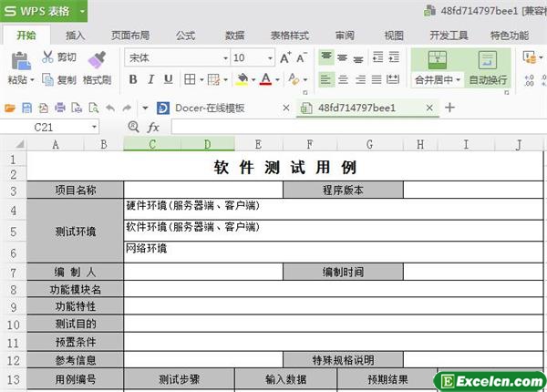Image resolution: width=547 pixels, height=392 pixels.
Task: Open the font name dropdown arrow
Action: [226, 58]
